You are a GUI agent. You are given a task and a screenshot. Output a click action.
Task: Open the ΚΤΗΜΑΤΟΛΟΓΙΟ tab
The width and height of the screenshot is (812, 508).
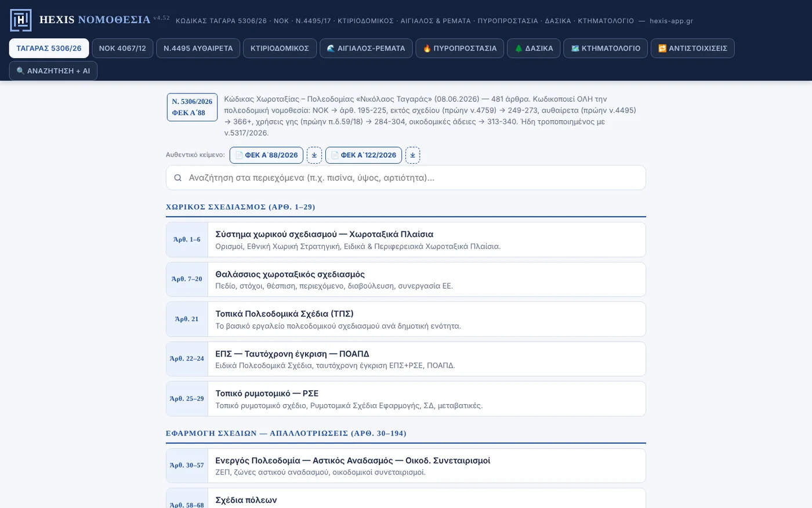(606, 48)
